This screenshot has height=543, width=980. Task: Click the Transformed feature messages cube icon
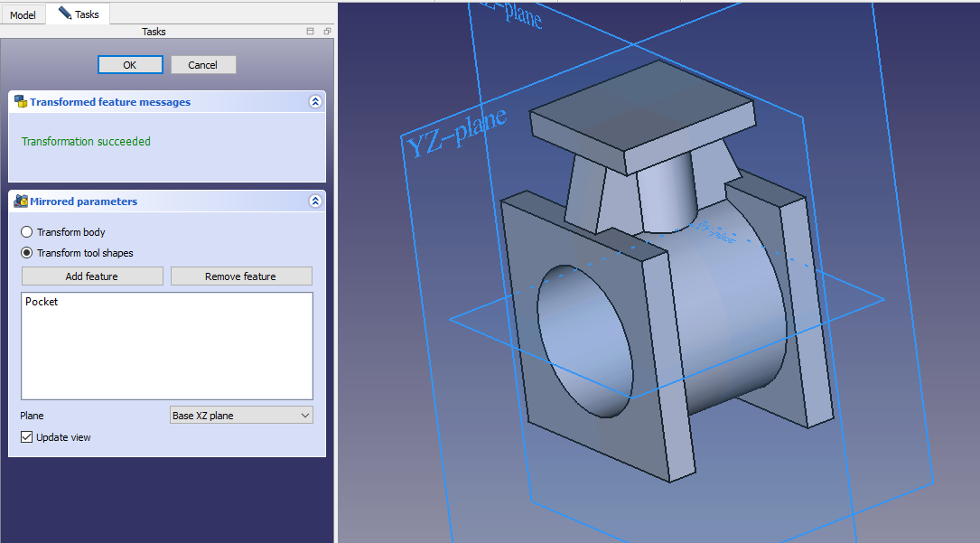pyautogui.click(x=20, y=102)
